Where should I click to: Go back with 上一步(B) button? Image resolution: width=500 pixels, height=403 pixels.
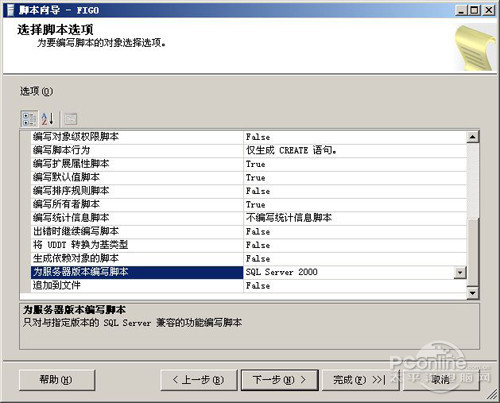pyautogui.click(x=199, y=380)
